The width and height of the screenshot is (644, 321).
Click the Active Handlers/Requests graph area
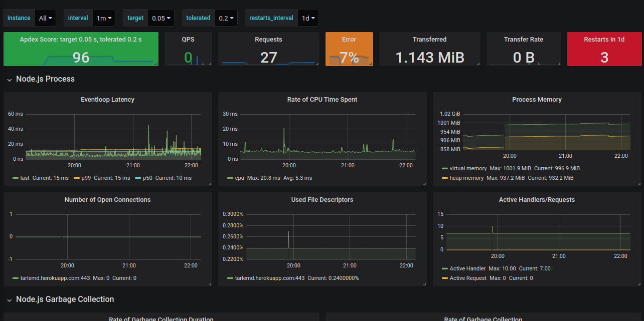[x=538, y=231]
